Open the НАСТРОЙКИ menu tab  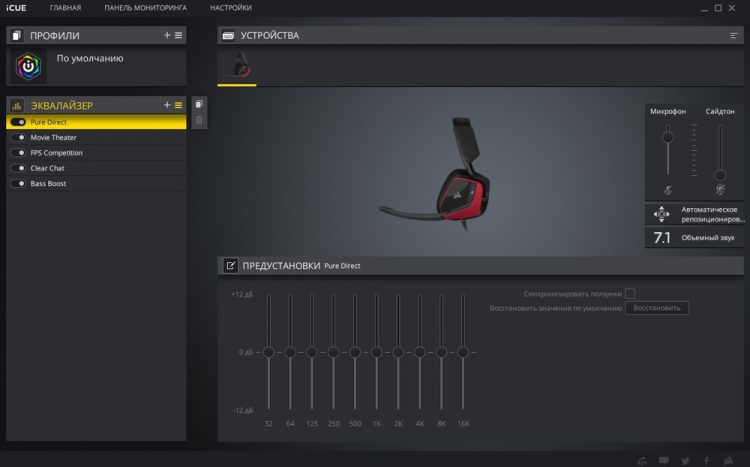coord(230,8)
